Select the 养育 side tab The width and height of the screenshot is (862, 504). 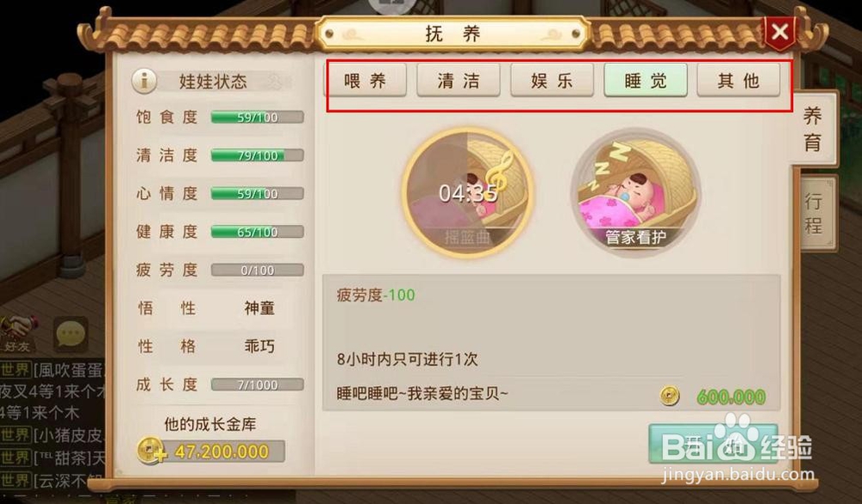pos(813,129)
